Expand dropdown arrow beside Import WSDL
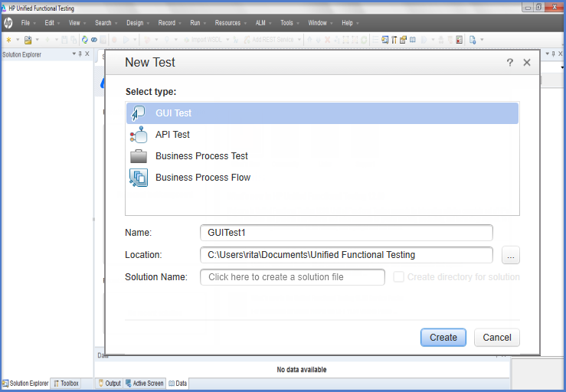Image resolution: width=566 pixels, height=392 pixels. pyautogui.click(x=227, y=40)
